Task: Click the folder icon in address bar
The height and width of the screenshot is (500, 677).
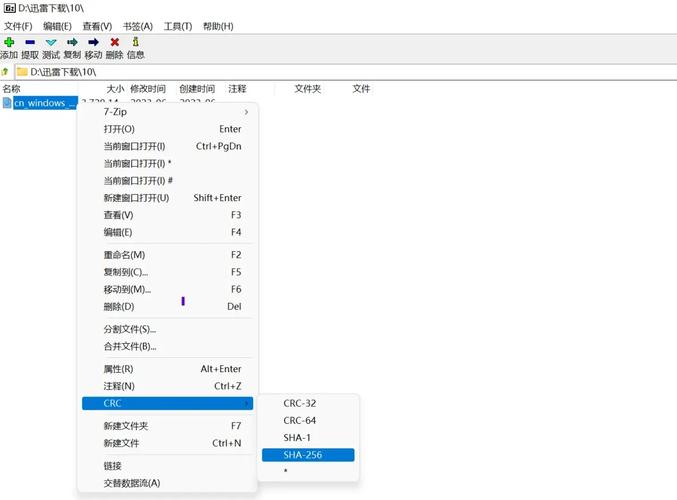Action: click(x=22, y=72)
